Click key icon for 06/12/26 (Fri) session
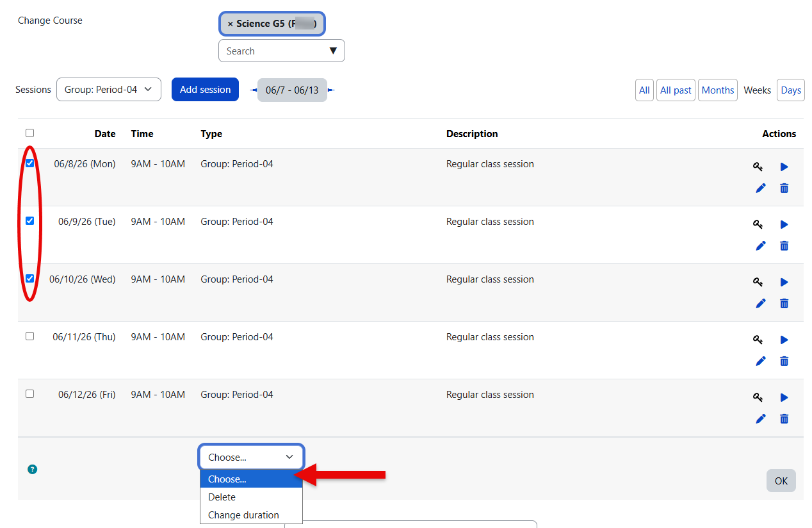812x528 pixels. [758, 397]
